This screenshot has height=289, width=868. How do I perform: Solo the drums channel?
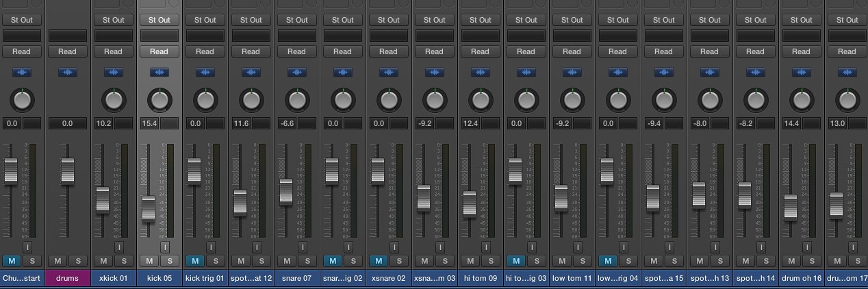coord(78,261)
